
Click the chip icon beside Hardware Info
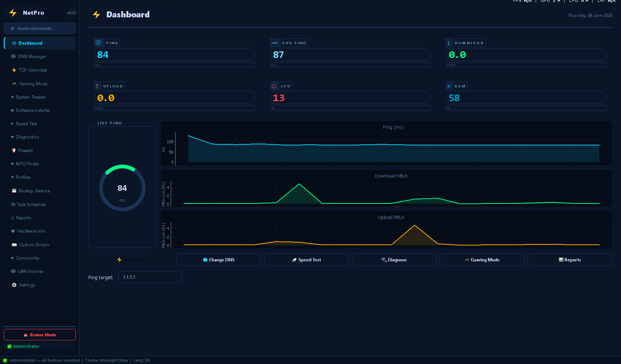click(x=13, y=231)
